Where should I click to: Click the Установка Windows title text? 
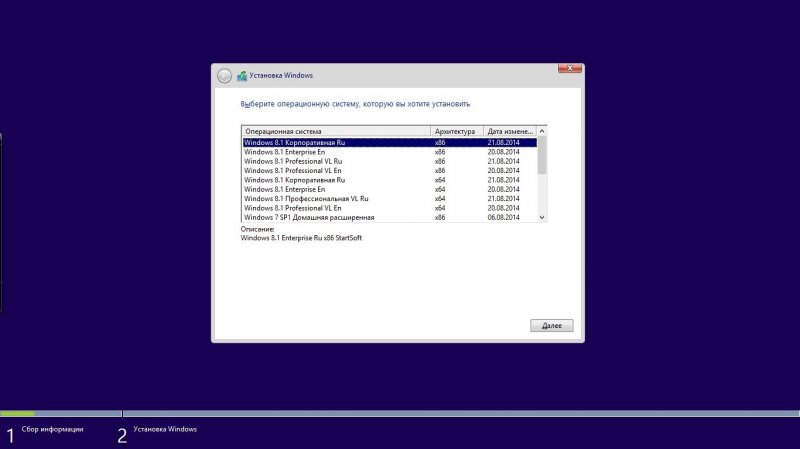(281, 76)
